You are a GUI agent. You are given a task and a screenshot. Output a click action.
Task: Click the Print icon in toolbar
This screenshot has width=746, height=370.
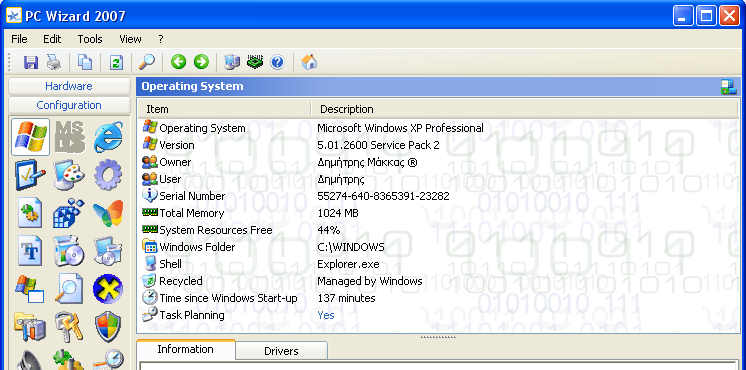[53, 62]
